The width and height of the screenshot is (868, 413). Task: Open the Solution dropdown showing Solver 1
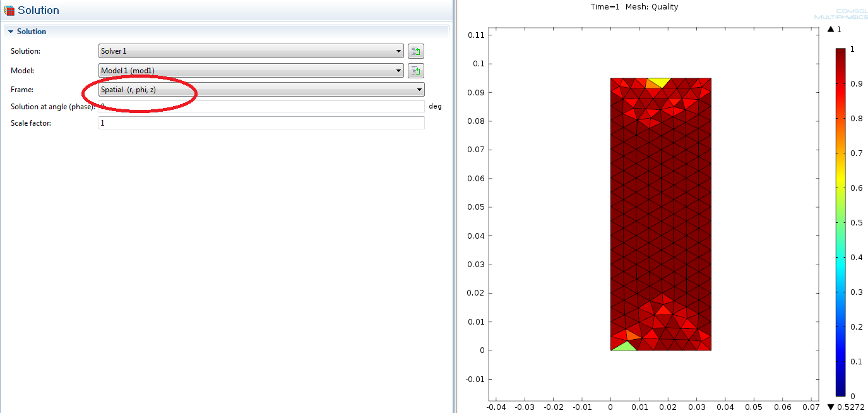[x=251, y=51]
